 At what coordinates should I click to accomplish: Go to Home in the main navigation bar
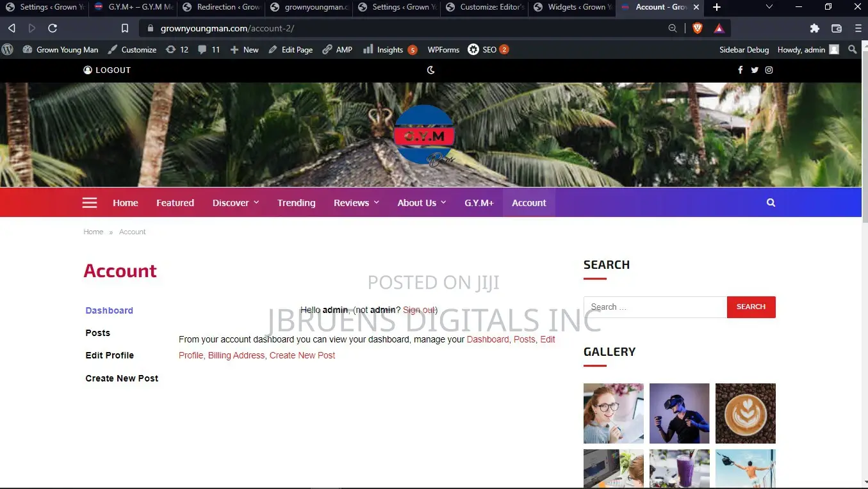click(126, 203)
